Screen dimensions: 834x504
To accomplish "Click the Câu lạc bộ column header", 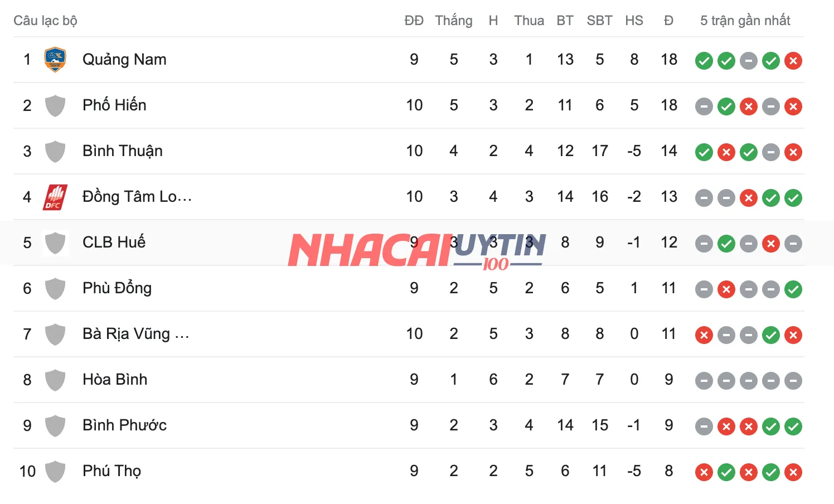I will tap(45, 21).
